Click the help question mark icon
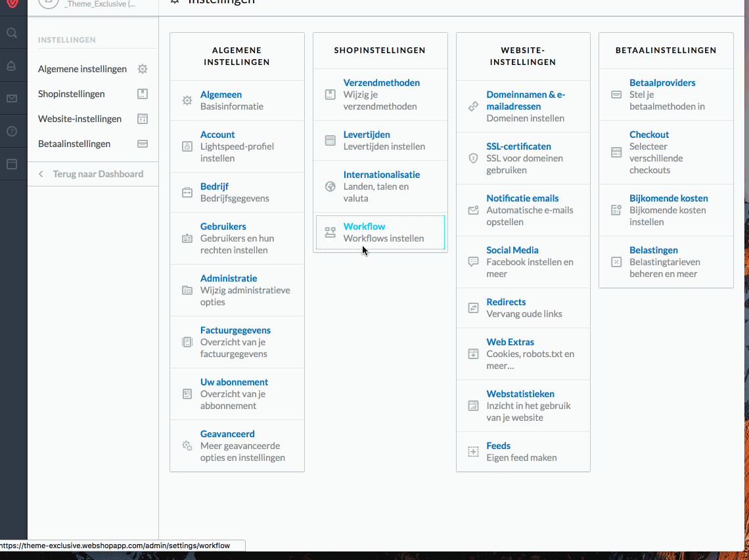 tap(12, 131)
